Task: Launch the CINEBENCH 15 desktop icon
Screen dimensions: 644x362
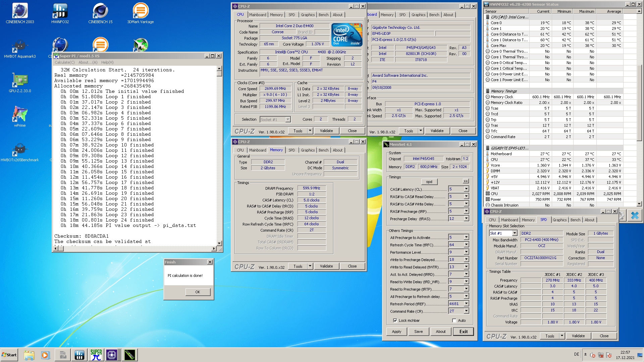Action: click(100, 13)
